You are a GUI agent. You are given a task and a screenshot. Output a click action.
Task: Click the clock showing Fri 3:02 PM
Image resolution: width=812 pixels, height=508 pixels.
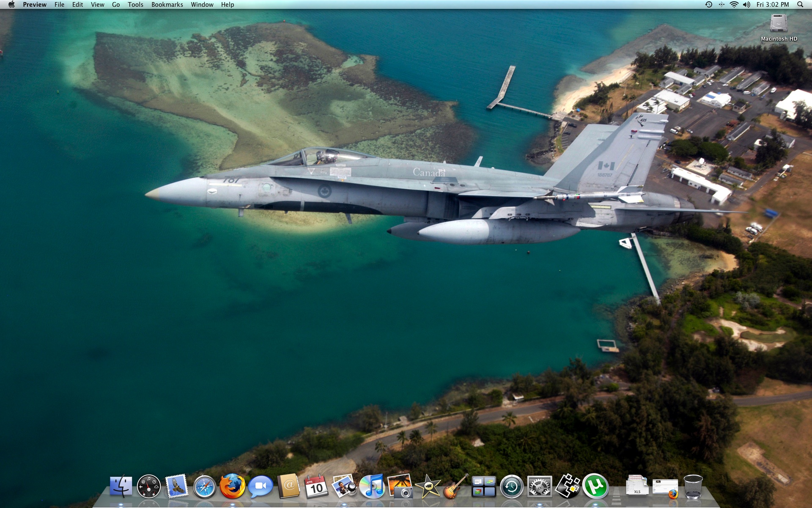click(773, 5)
